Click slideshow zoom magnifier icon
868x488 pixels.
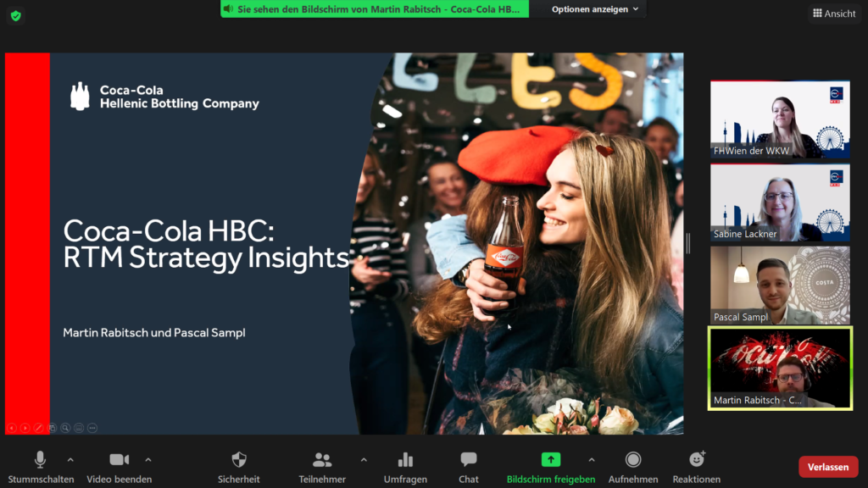point(65,428)
